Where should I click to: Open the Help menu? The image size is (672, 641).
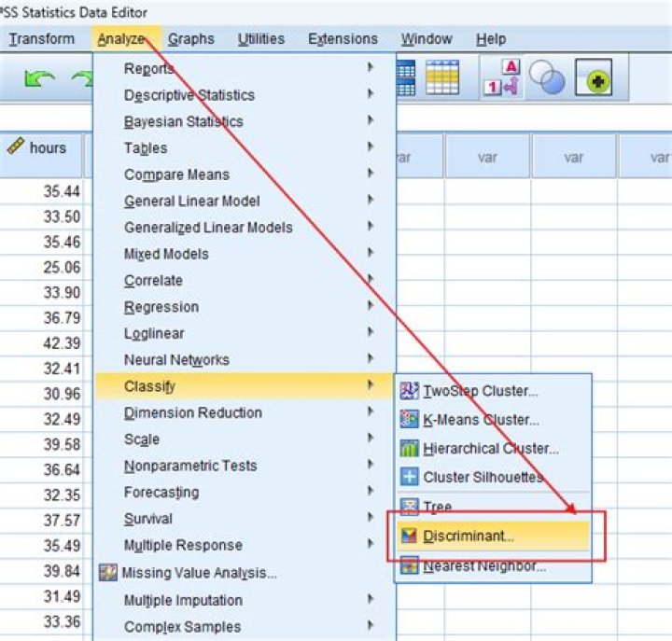[491, 39]
